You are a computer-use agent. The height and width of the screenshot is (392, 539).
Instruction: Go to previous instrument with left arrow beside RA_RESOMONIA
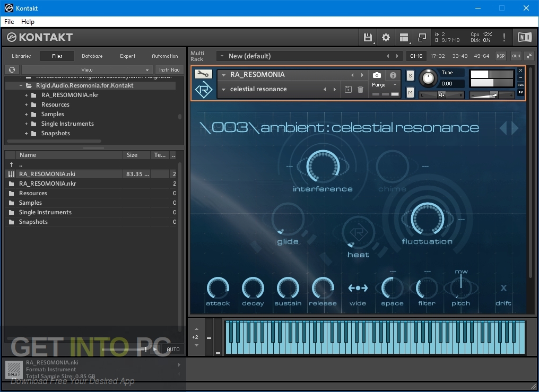pos(352,75)
